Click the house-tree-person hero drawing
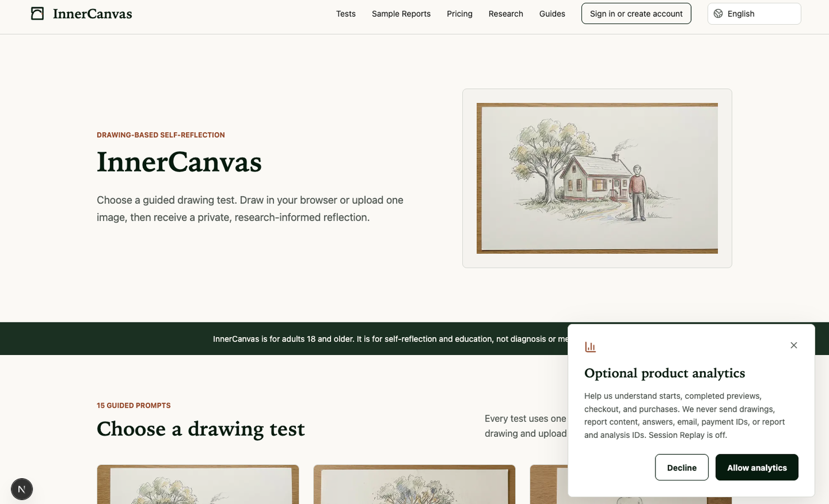Viewport: 829px width, 504px height. tap(597, 178)
